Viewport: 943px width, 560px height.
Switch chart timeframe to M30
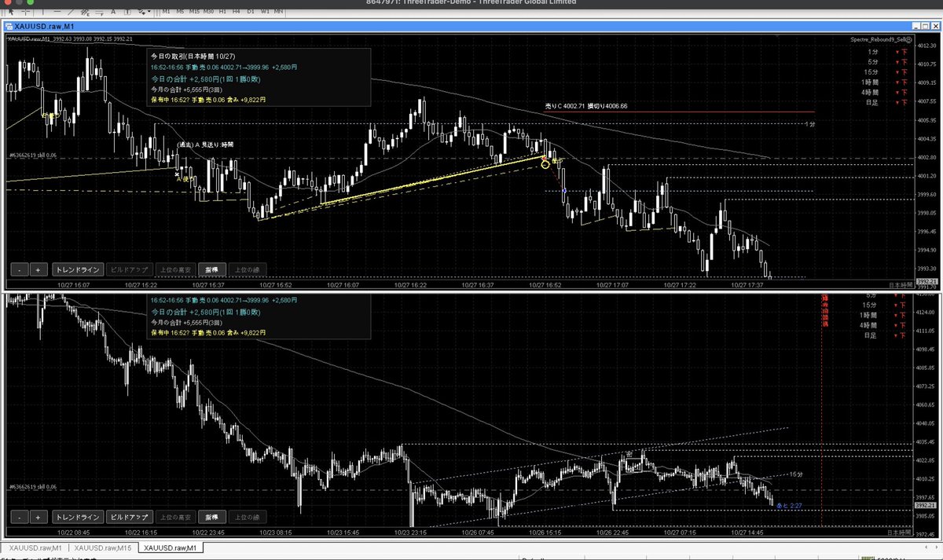click(x=208, y=12)
